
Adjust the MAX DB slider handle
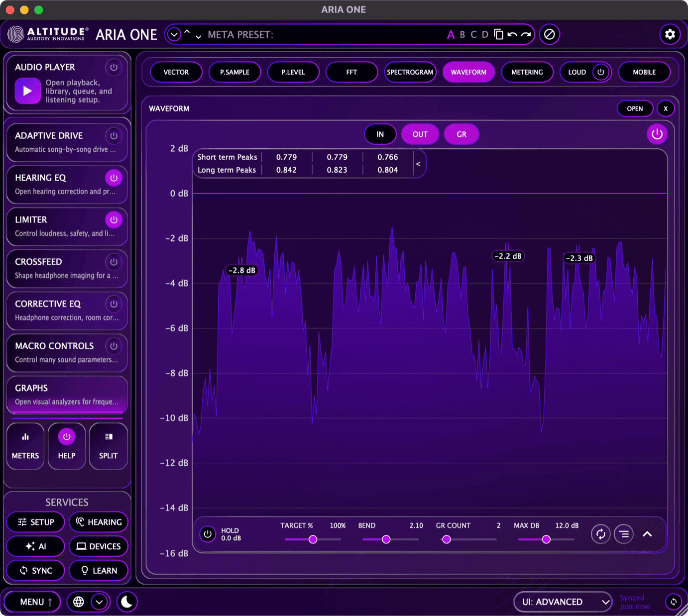click(546, 539)
